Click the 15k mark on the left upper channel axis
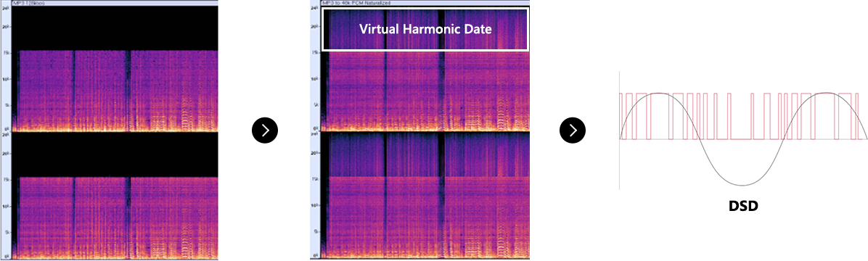 [x=7, y=52]
